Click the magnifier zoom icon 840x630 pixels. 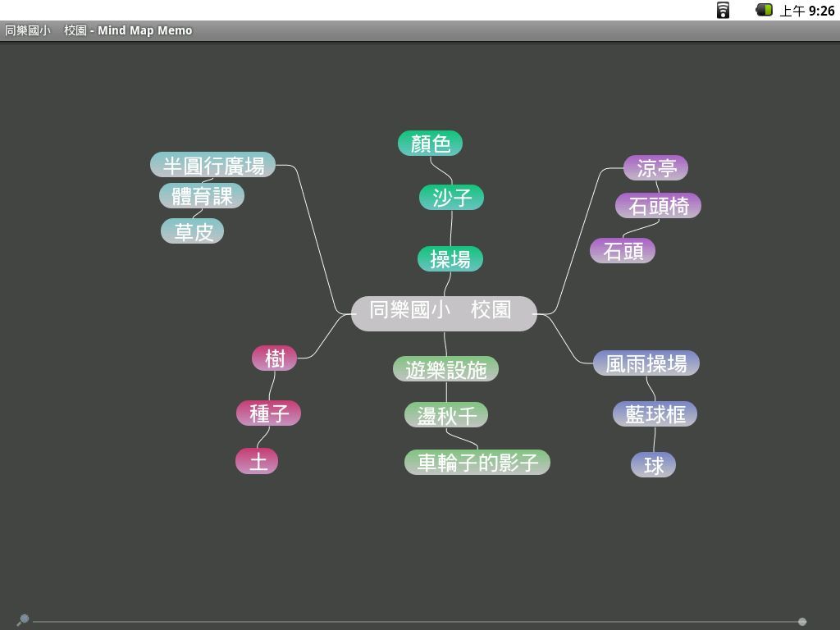[x=23, y=619]
